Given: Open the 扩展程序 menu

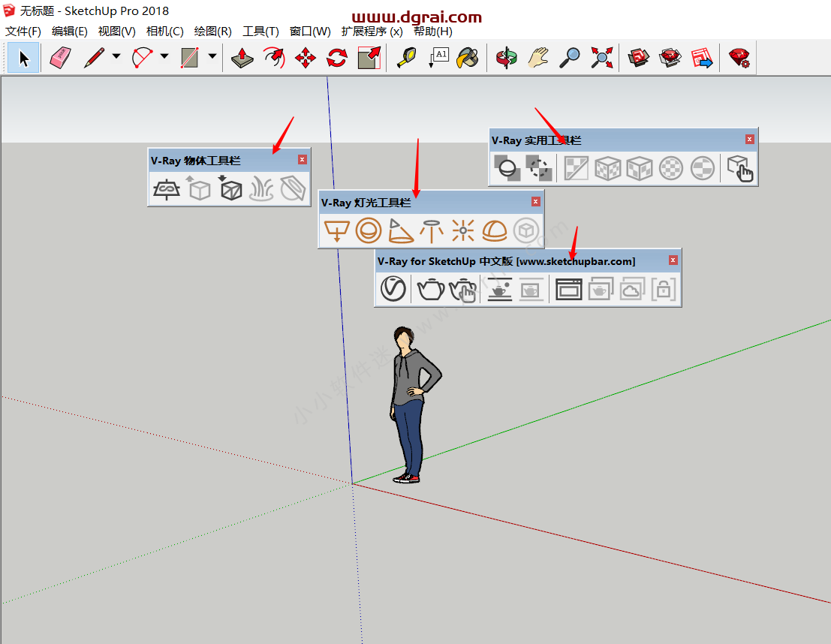Looking at the screenshot, I should point(372,32).
